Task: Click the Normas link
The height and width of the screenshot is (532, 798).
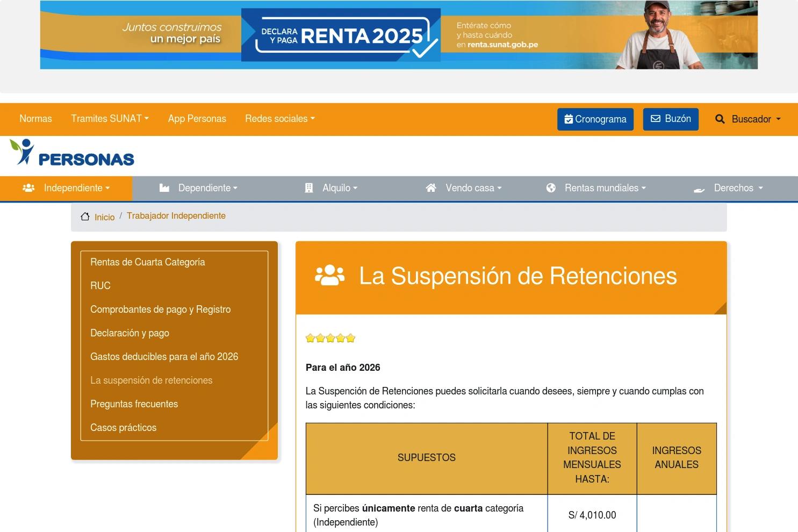Action: click(x=35, y=119)
